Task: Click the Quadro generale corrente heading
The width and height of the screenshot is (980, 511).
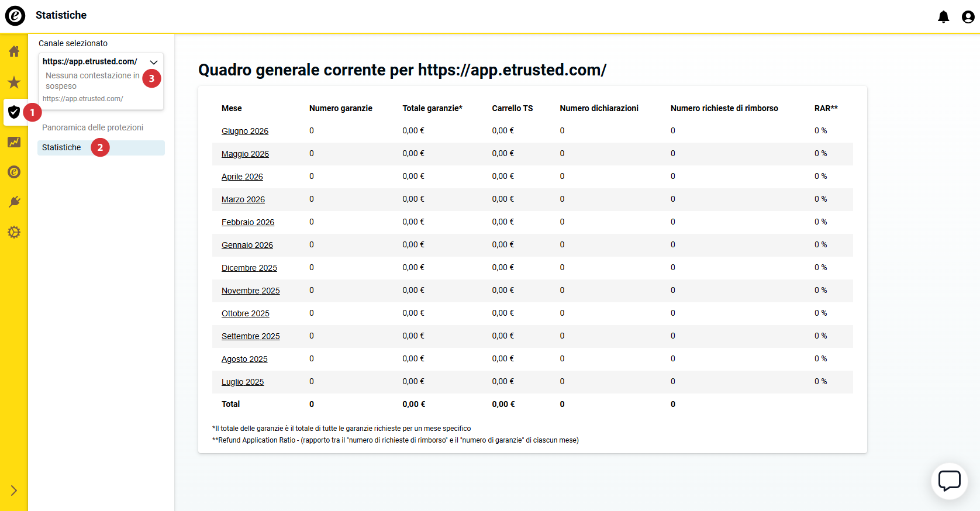Action: tap(402, 70)
